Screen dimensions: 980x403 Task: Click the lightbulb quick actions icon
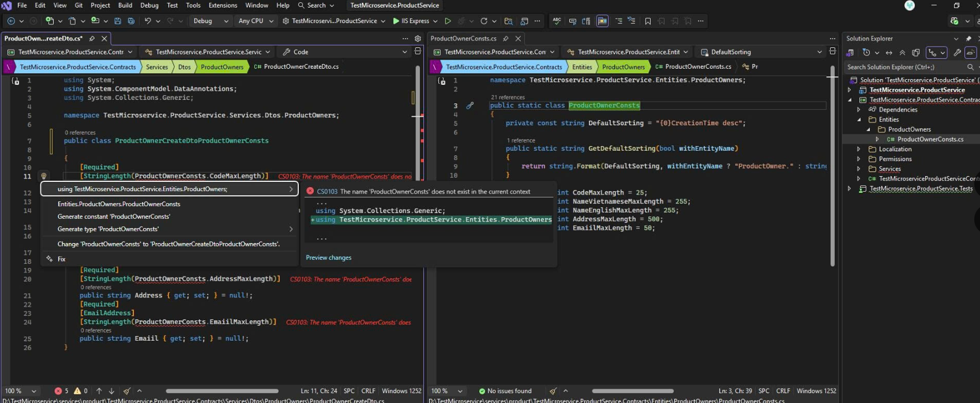coord(43,176)
